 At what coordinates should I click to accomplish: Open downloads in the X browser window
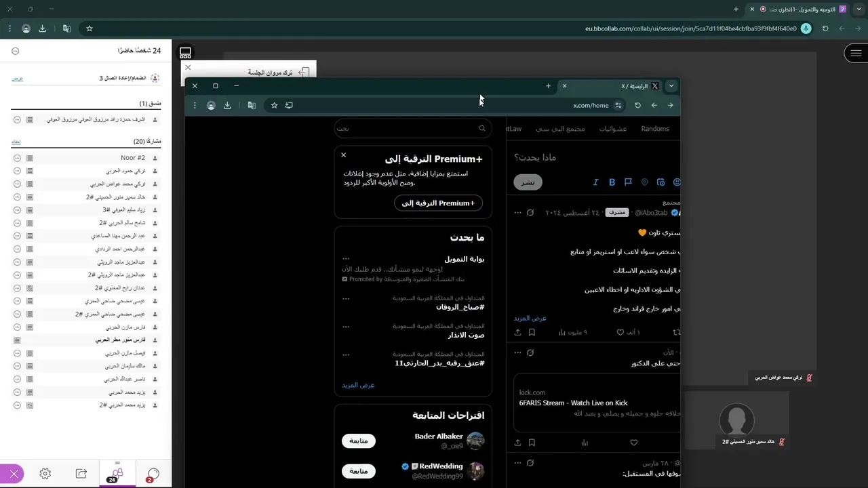[227, 105]
